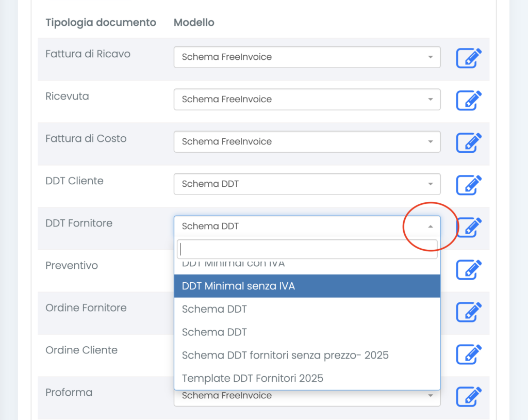The height and width of the screenshot is (420, 528).
Task: Click the Proforma dropdown arrow
Action: tap(431, 396)
